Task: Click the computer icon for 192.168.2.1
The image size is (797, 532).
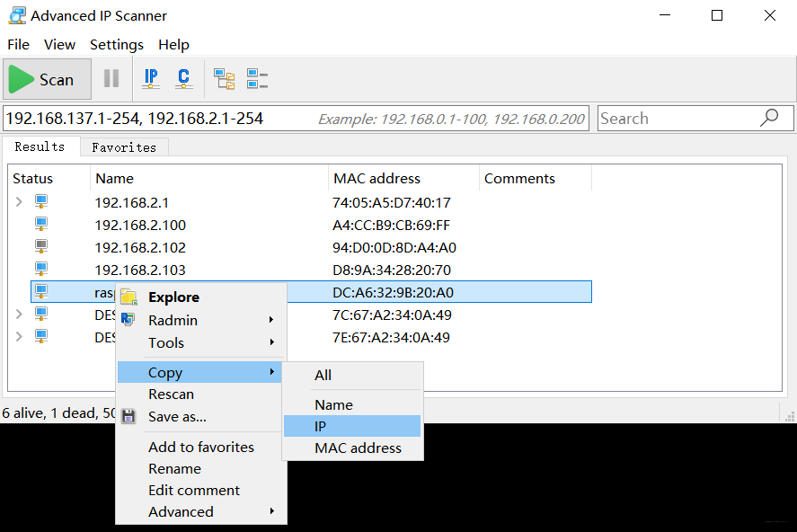Action: tap(41, 201)
